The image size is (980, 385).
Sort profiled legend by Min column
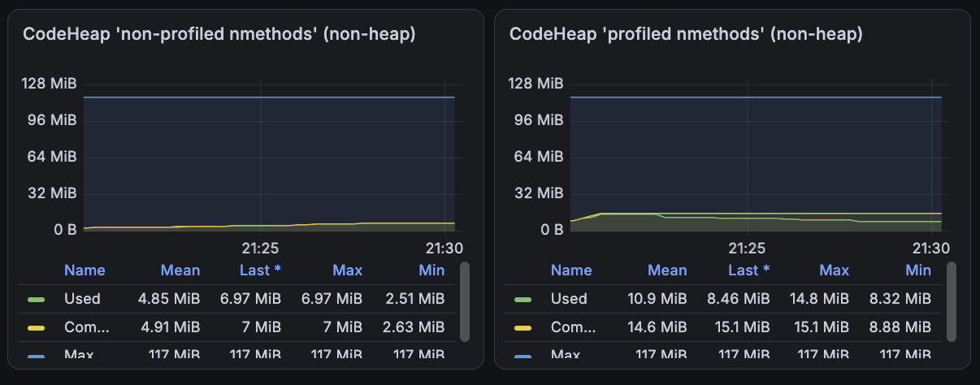pyautogui.click(x=918, y=270)
